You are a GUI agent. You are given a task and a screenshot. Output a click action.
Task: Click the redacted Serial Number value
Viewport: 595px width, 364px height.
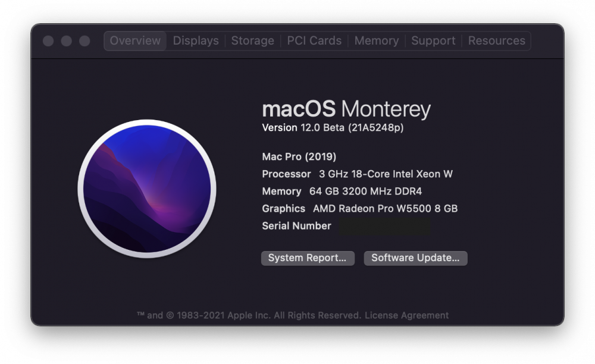tap(384, 227)
